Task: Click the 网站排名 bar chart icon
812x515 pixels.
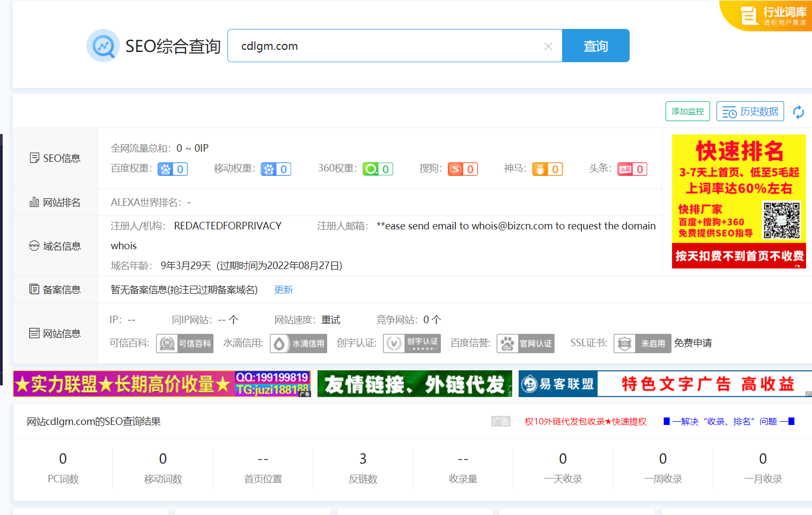Action: [34, 202]
